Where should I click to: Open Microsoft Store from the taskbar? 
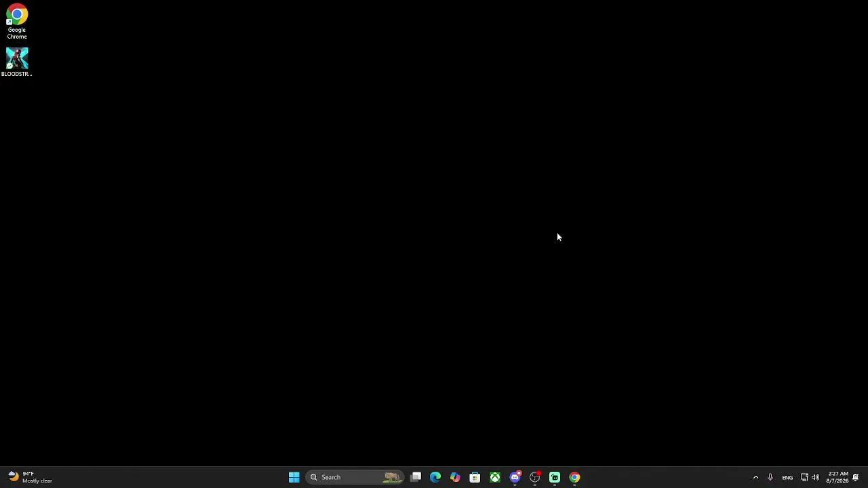coord(475,477)
